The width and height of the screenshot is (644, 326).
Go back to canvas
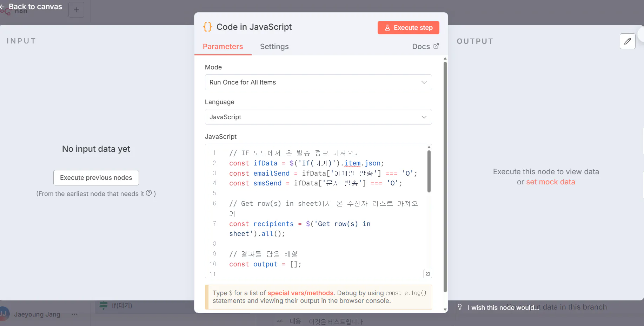click(x=32, y=7)
